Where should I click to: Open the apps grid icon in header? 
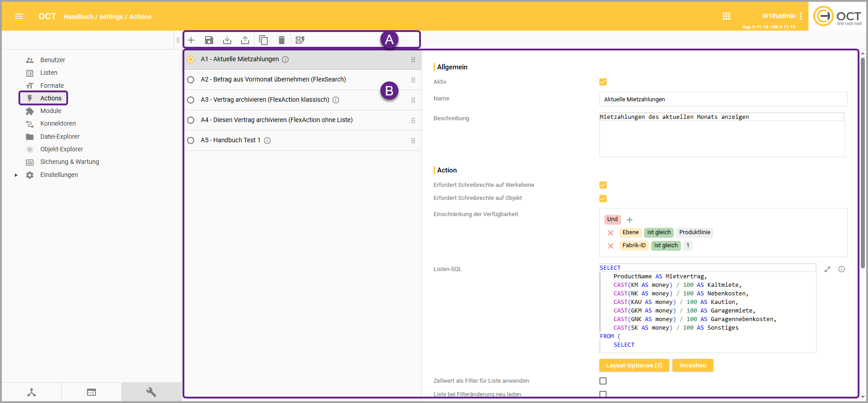tap(726, 16)
